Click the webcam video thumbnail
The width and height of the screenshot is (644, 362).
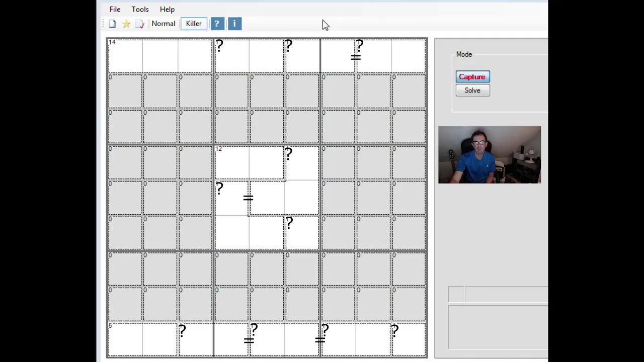pyautogui.click(x=490, y=154)
